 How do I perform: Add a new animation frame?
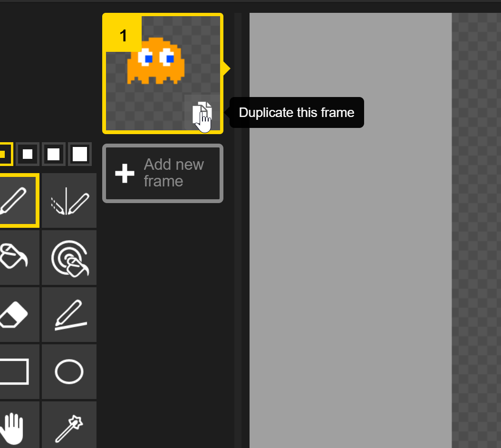coord(163,173)
